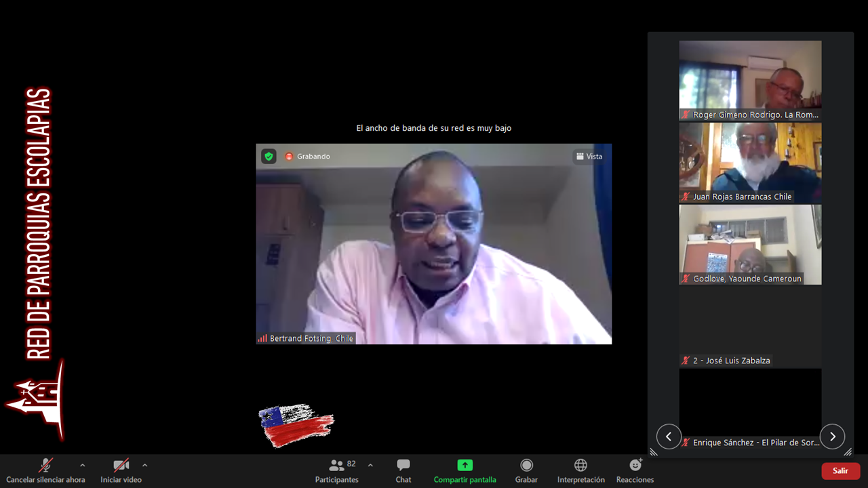
Task: Open the Participantes panel
Action: point(336,470)
